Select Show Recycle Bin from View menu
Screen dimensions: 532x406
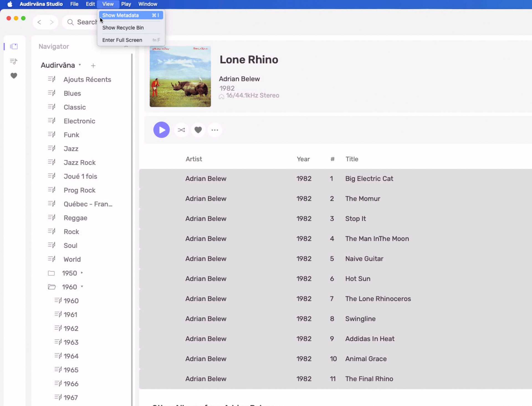[x=123, y=28]
